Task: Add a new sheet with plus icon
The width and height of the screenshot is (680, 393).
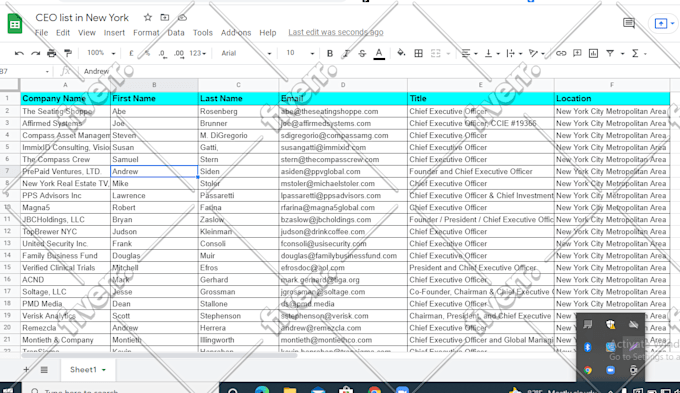Action: tap(26, 370)
